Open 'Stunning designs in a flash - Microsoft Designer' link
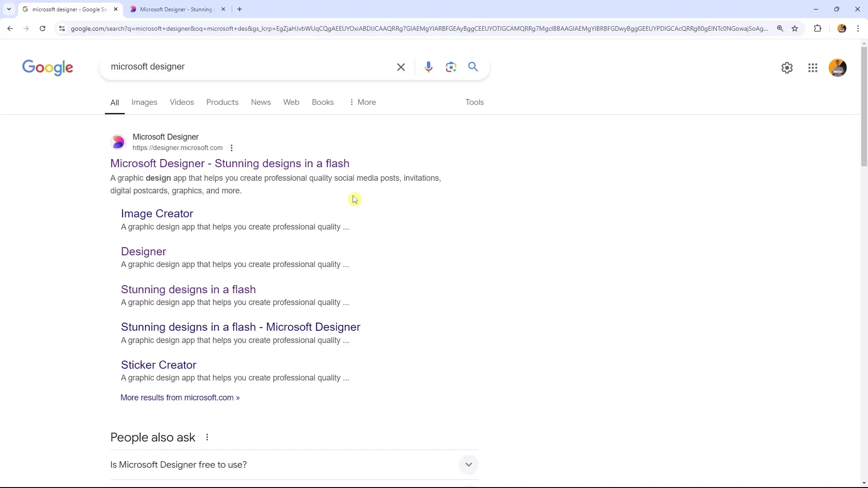The height and width of the screenshot is (488, 868). click(x=241, y=327)
